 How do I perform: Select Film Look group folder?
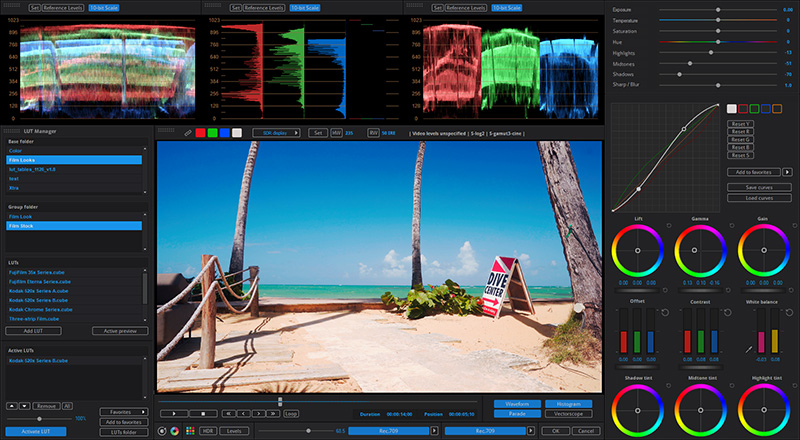coord(74,216)
